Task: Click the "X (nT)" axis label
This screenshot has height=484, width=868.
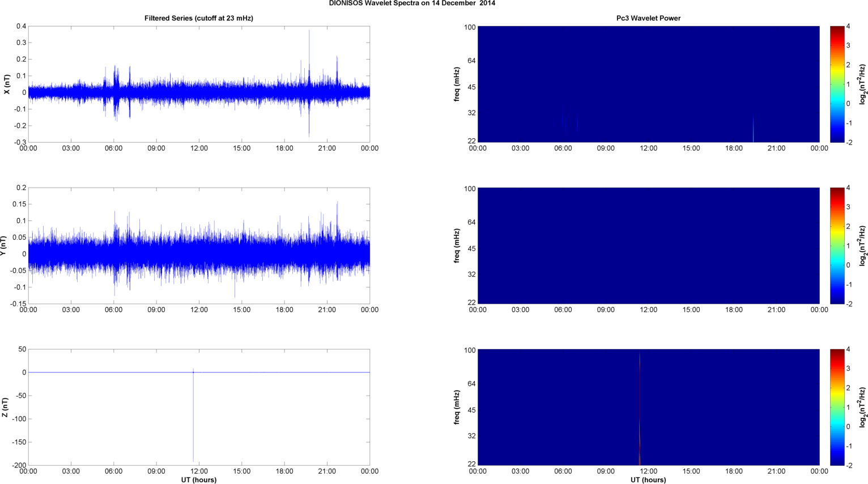Action: point(7,84)
